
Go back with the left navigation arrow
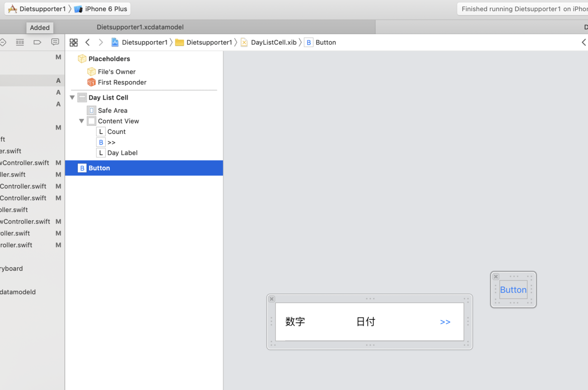coord(88,43)
